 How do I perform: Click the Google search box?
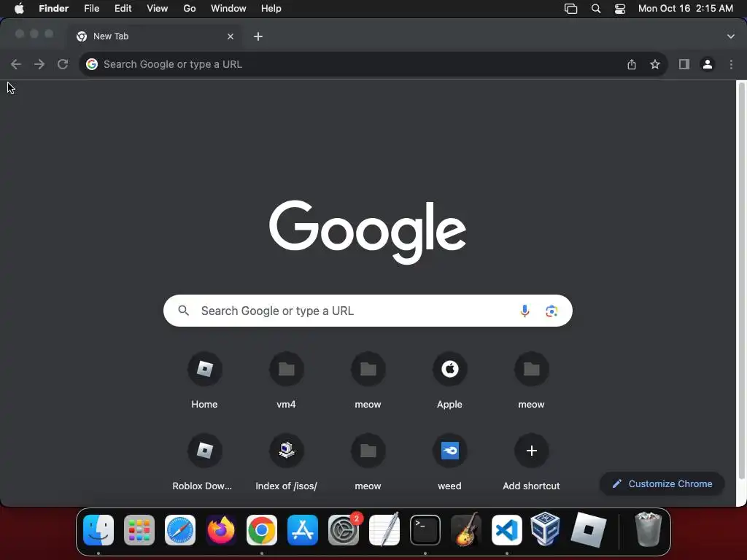(x=368, y=311)
